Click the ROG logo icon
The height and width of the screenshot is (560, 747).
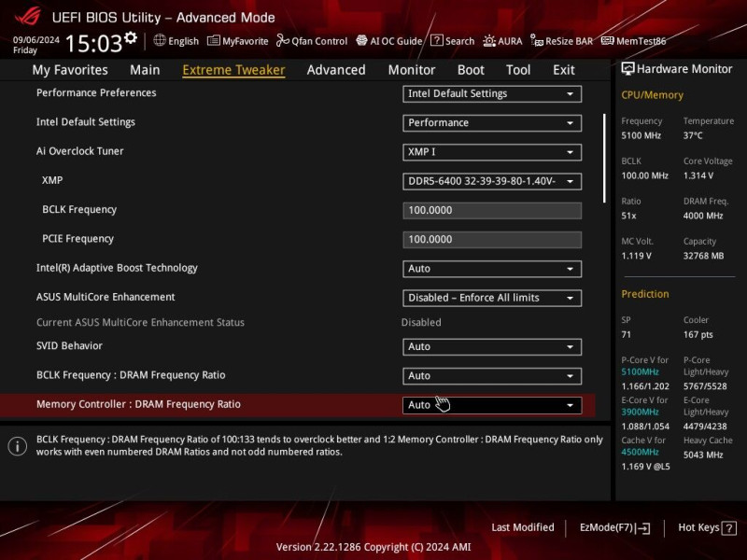pos(28,17)
